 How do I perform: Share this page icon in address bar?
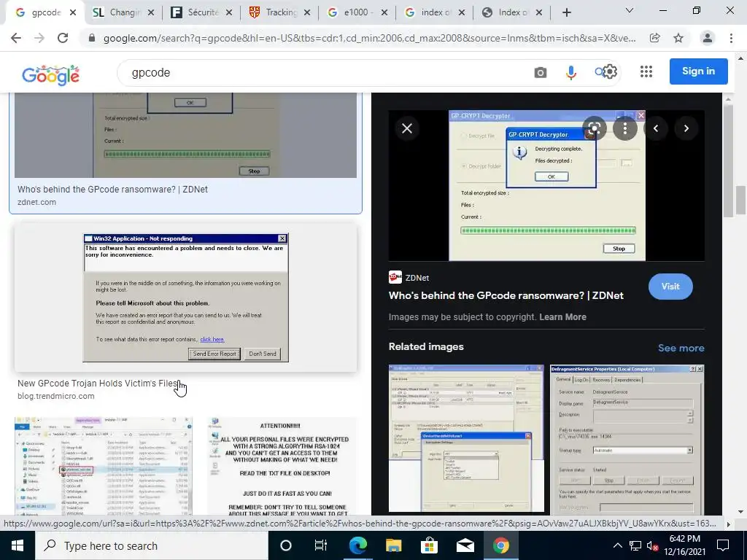pos(654,38)
